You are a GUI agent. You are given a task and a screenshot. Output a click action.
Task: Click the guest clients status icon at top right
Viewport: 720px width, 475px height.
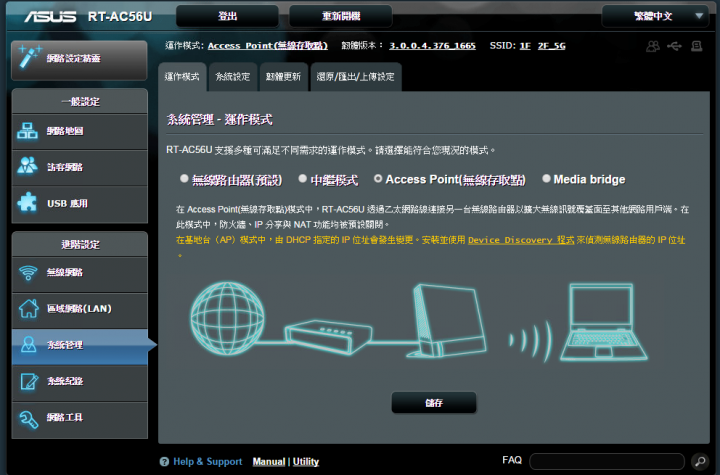point(653,46)
